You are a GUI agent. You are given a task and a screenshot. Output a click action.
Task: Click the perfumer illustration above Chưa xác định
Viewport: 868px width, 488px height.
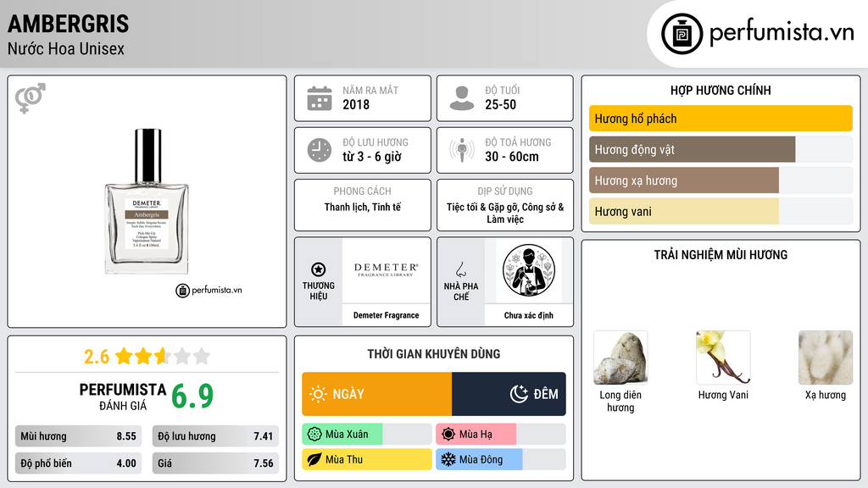pos(529,270)
